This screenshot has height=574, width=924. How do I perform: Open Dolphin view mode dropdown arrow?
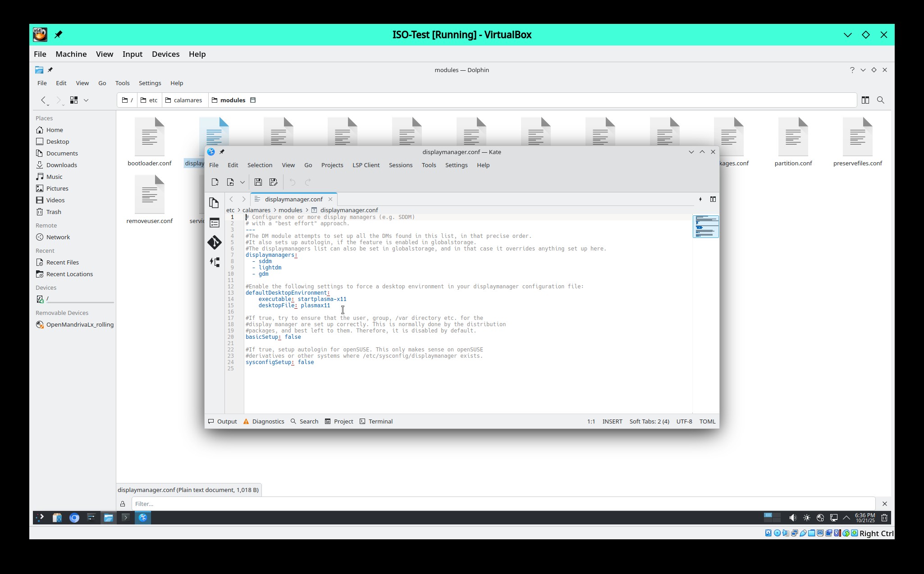pos(86,100)
